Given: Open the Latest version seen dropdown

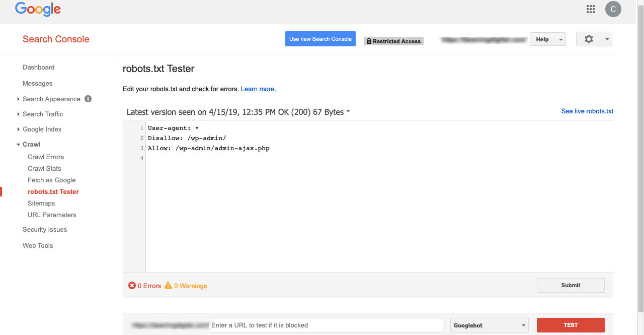Looking at the screenshot, I should [238, 112].
